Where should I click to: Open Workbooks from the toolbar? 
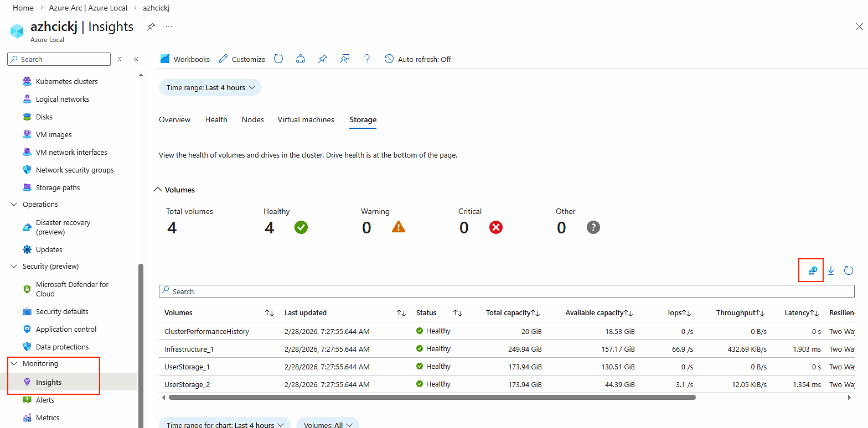tap(185, 59)
